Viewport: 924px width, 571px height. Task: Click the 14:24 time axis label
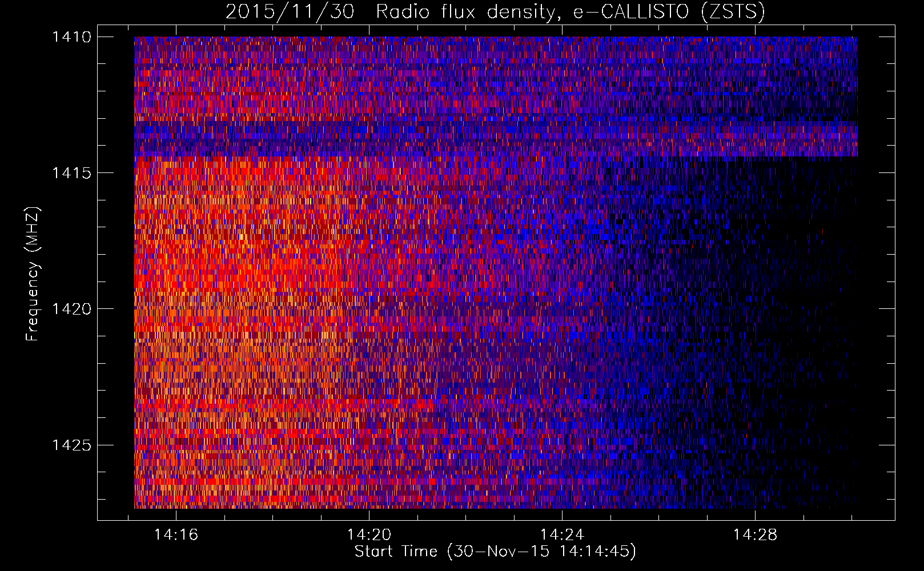coord(563,535)
